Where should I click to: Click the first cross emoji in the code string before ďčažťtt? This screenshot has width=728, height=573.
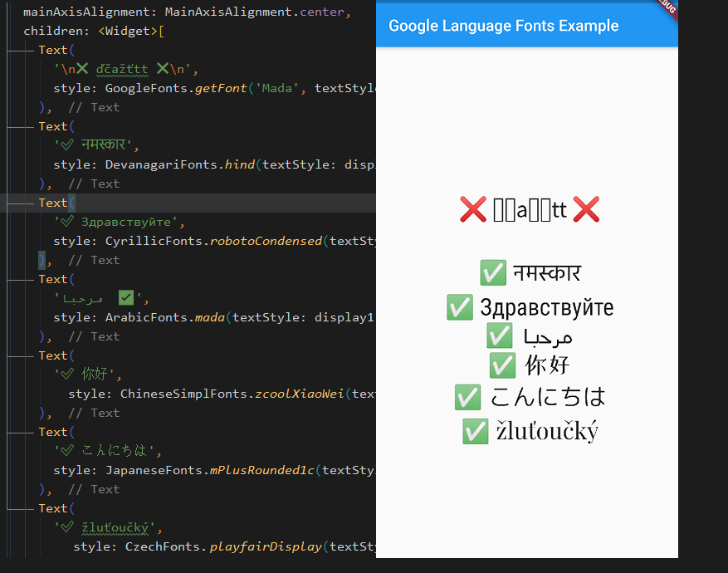(x=82, y=69)
